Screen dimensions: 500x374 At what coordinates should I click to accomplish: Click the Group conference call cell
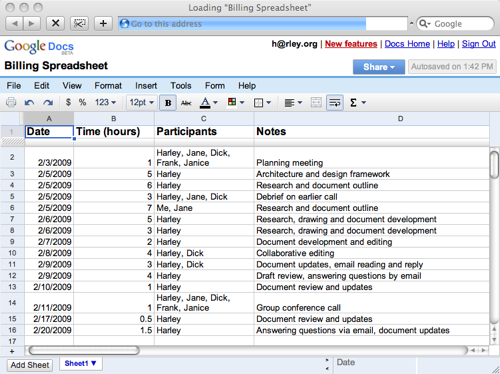[372, 303]
